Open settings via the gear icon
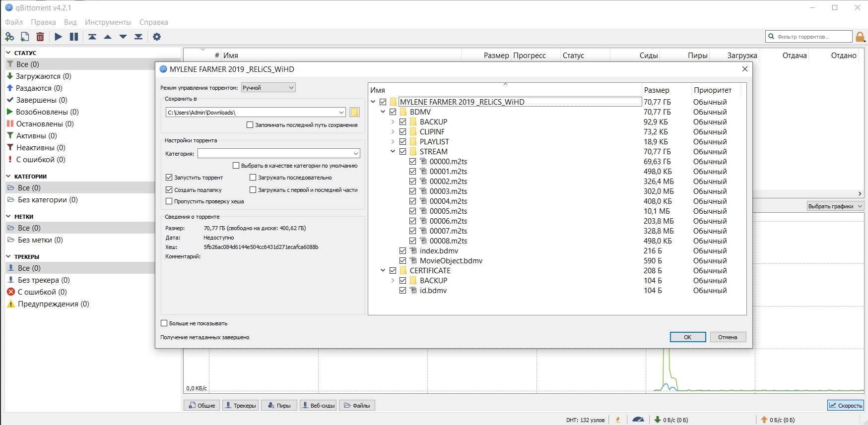The width and height of the screenshot is (868, 425). click(x=157, y=37)
